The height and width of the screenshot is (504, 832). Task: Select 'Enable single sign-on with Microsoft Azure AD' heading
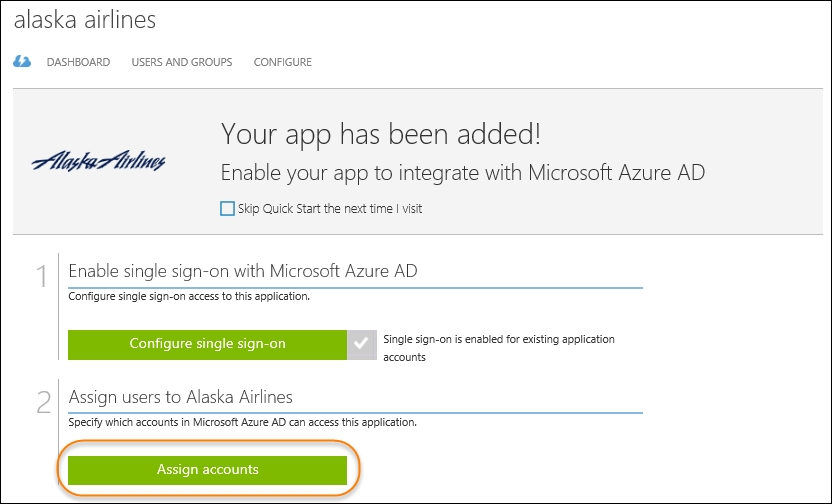pyautogui.click(x=243, y=271)
